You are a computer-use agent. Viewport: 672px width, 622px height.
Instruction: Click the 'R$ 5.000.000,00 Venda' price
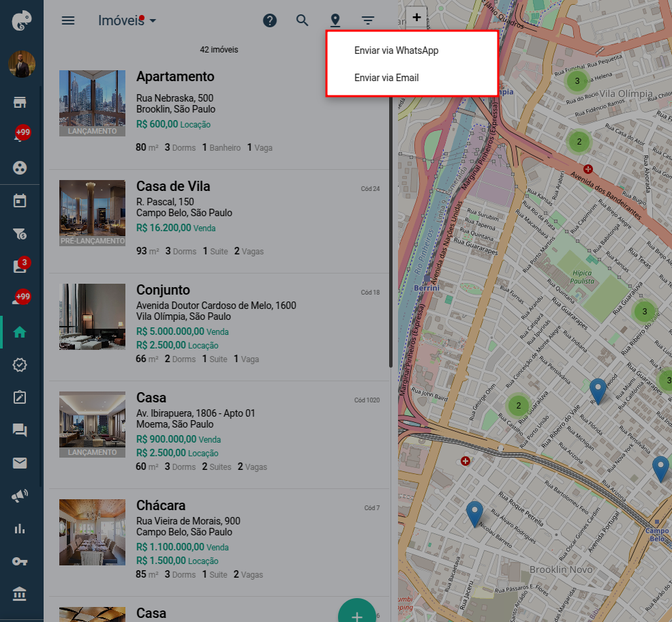[x=183, y=331]
